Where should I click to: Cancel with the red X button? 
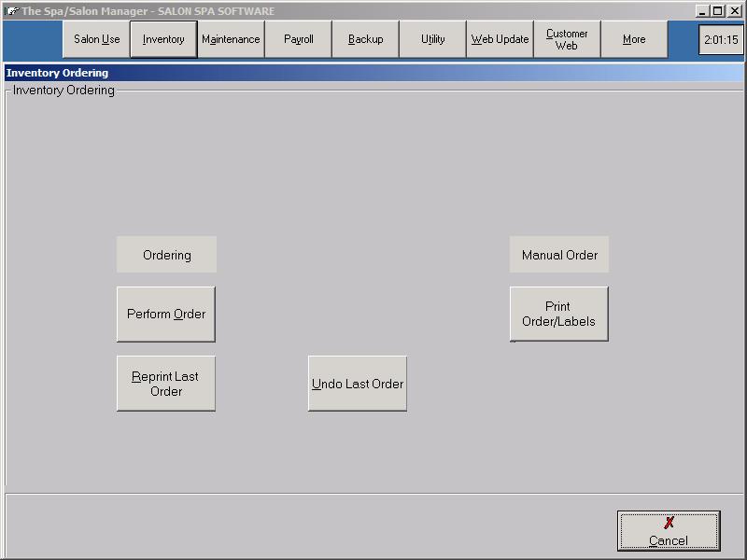pyautogui.click(x=669, y=531)
